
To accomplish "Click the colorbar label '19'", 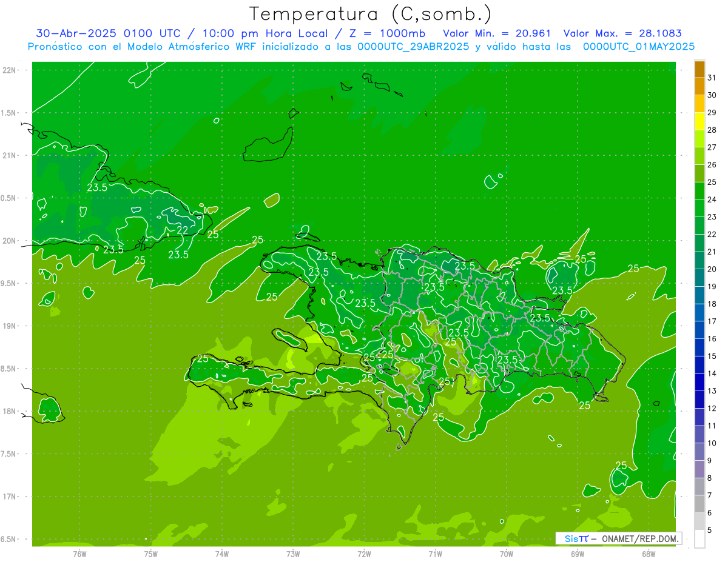I will point(712,287).
